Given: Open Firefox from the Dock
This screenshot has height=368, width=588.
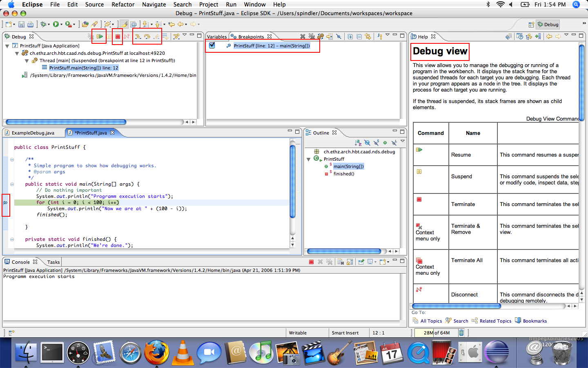Looking at the screenshot, I should (156, 352).
